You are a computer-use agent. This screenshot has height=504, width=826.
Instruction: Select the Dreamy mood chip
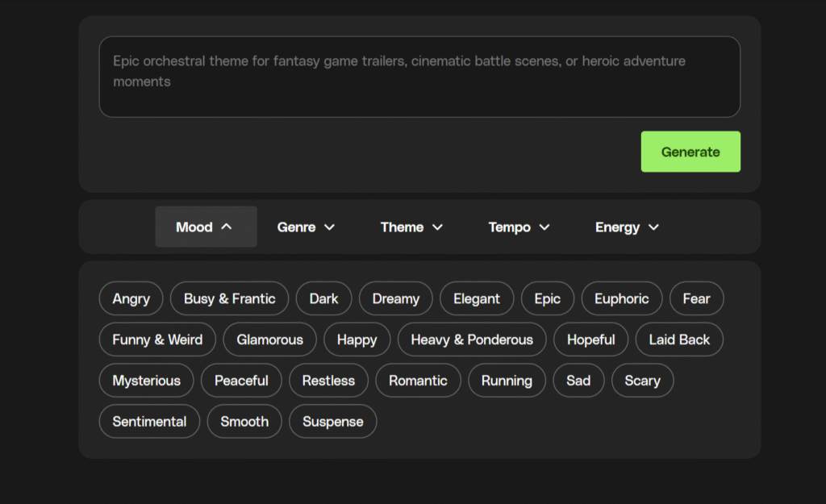click(x=395, y=298)
